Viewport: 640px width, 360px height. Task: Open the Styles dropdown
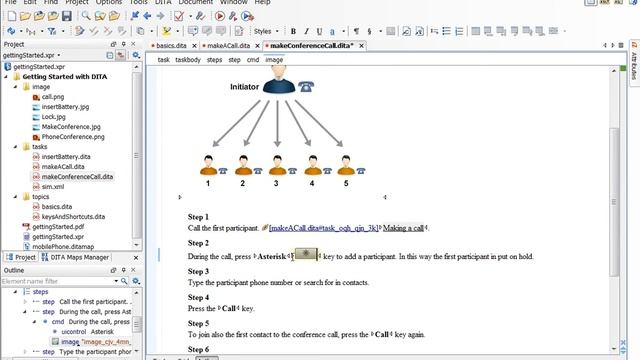coord(266,31)
